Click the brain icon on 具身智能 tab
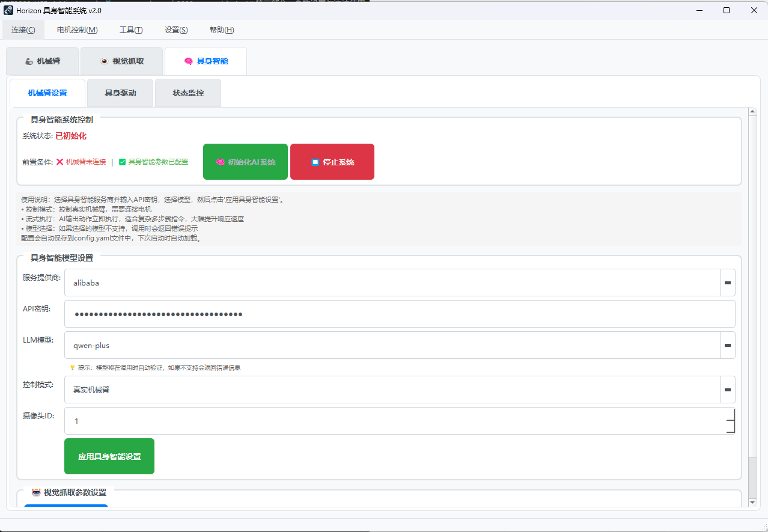768x532 pixels. (x=188, y=61)
